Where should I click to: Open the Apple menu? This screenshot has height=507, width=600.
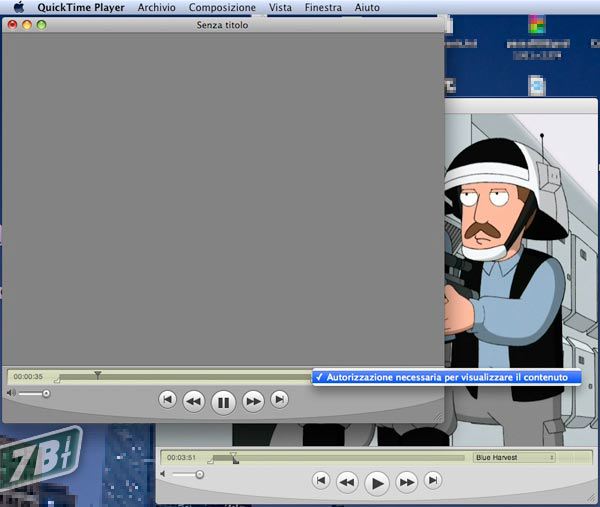18,7
